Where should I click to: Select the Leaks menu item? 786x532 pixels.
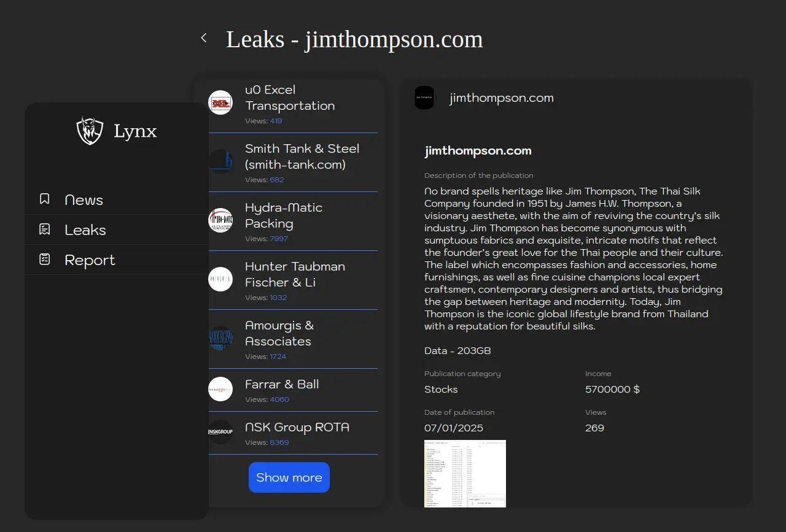[x=85, y=230]
